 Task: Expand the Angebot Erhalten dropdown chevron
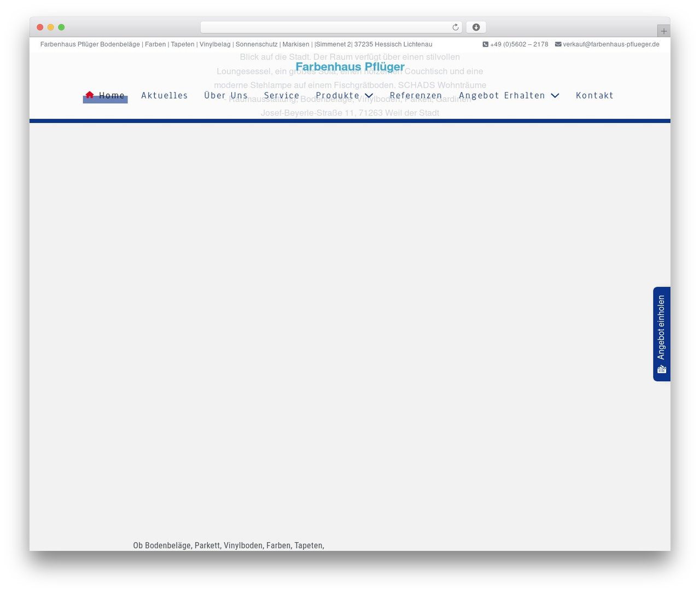tap(555, 96)
